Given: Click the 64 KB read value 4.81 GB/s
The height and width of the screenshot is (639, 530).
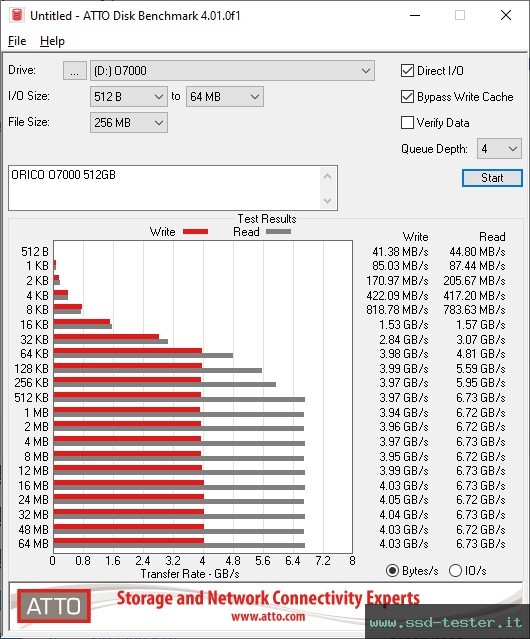Looking at the screenshot, I should click(x=481, y=354).
